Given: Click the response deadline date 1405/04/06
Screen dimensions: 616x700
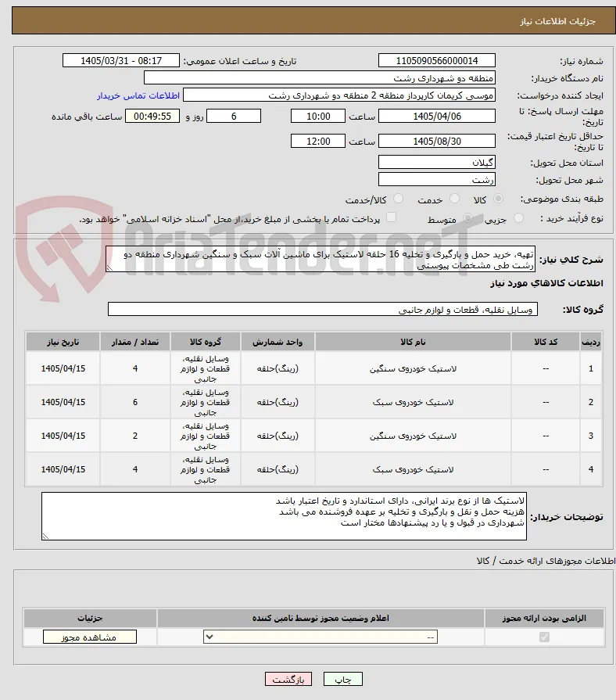Looking at the screenshot, I should pos(437,116).
